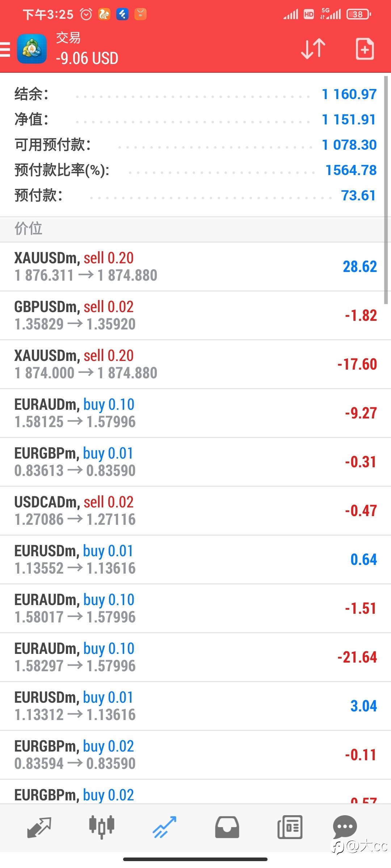The image size is (391, 868).
Task: Tap the GBPUSDm sell 0.02 position
Action: click(195, 315)
